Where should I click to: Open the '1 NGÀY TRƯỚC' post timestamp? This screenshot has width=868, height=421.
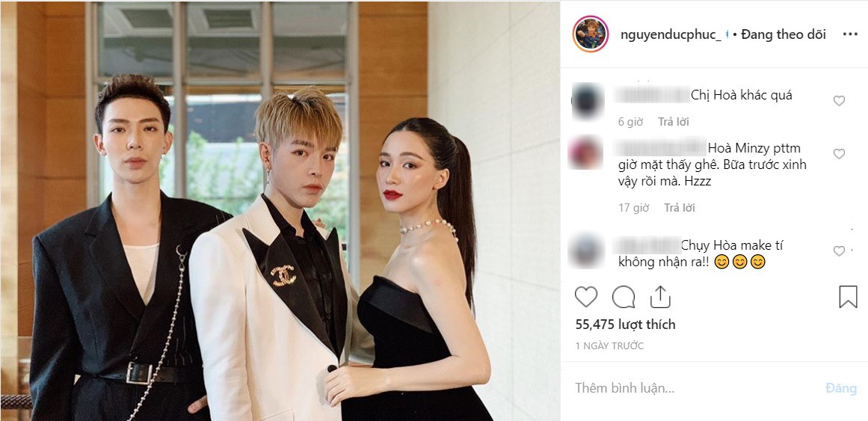pos(609,346)
